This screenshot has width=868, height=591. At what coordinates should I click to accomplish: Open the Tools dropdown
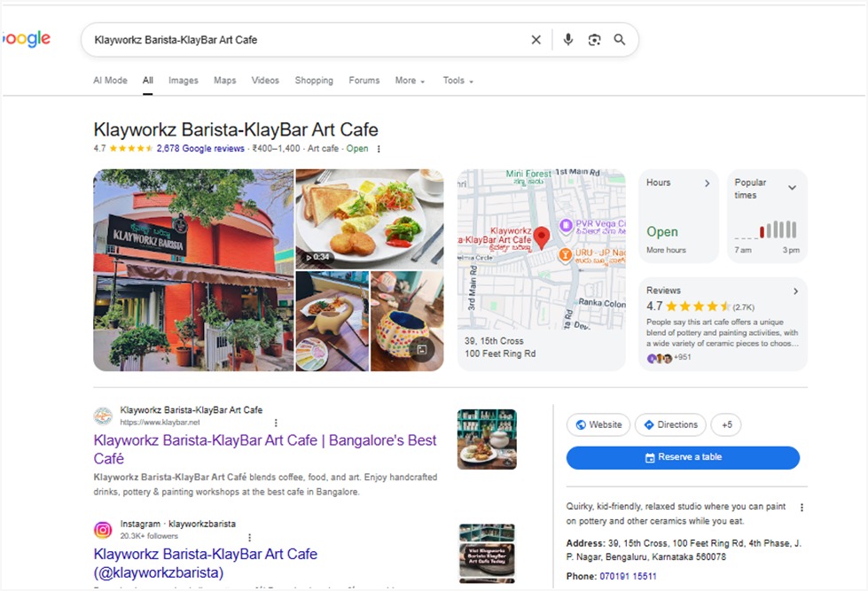tap(457, 81)
